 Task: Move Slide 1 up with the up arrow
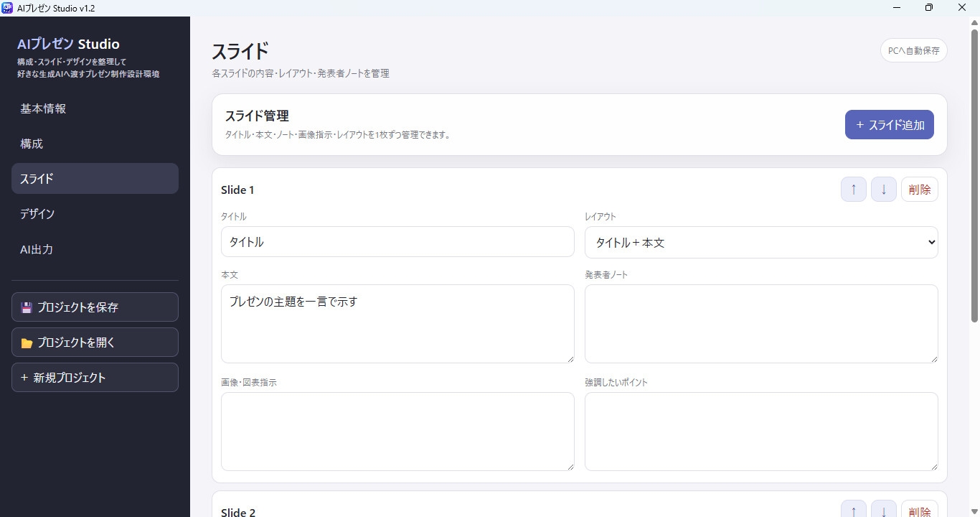tap(854, 190)
